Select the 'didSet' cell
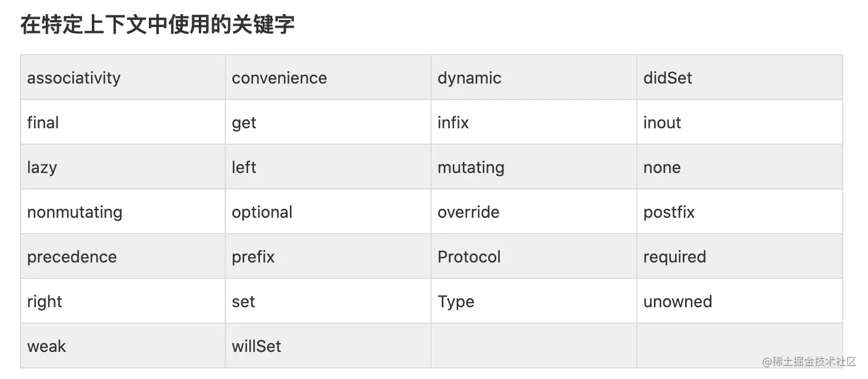The image size is (868, 379). [x=740, y=78]
